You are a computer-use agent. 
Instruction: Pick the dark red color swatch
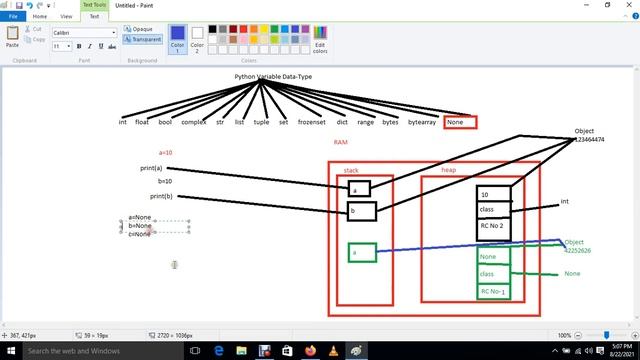coord(233,29)
